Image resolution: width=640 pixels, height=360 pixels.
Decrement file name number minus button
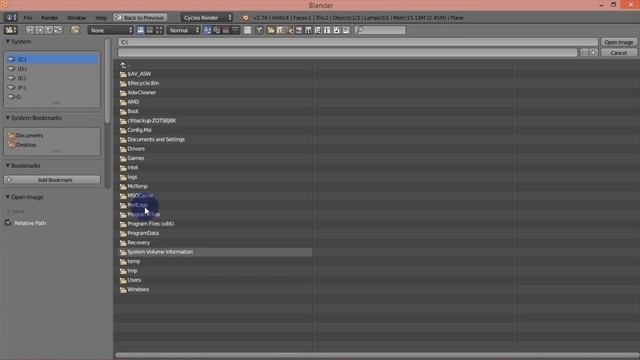(x=584, y=53)
